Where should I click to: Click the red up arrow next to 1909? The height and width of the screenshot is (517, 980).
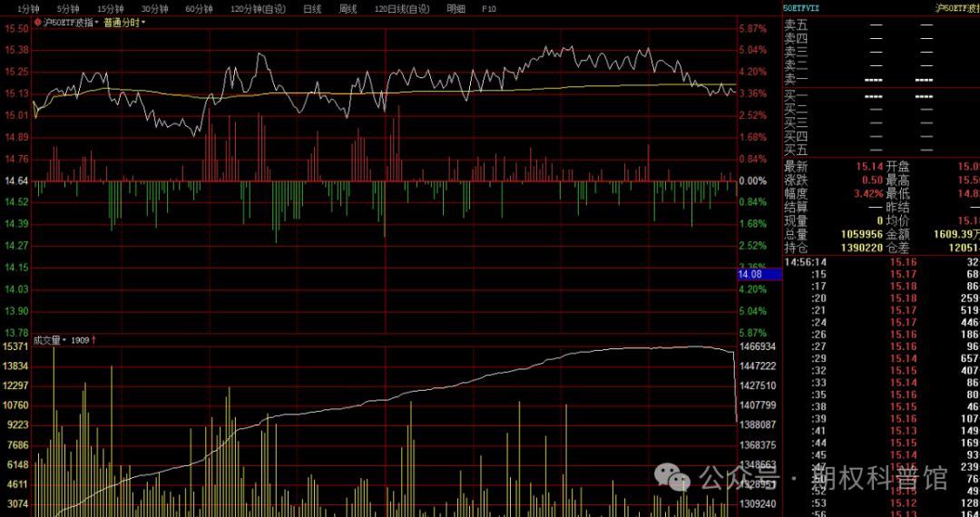(x=94, y=340)
